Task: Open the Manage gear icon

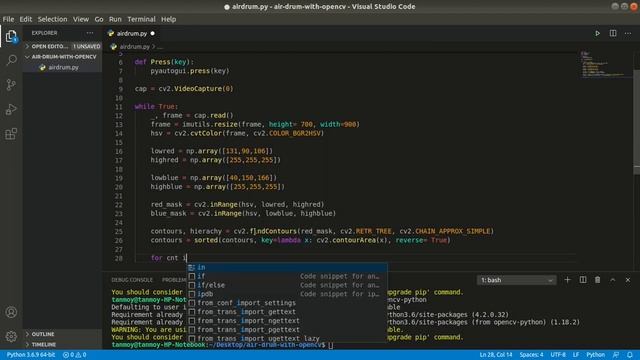Action: 11,336
